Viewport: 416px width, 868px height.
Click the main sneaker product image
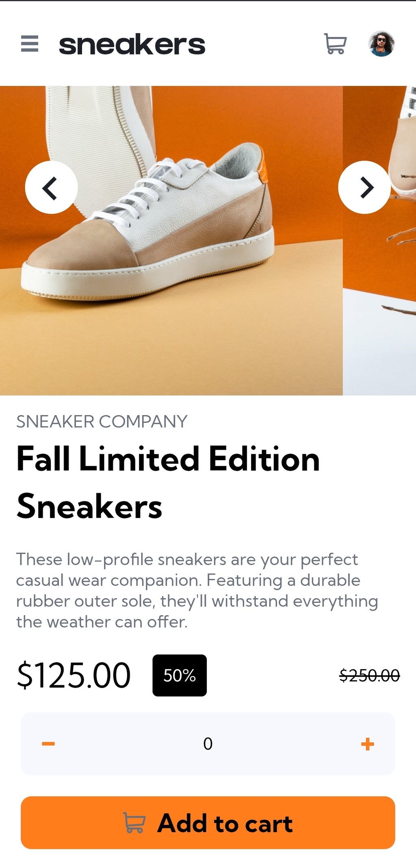(171, 240)
